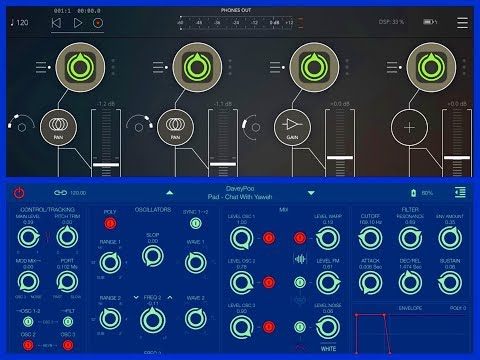Viewport: 480px width, 360px height.
Task: Click the fader handle on -1.1 dB channel
Action: pyautogui.click(x=223, y=164)
